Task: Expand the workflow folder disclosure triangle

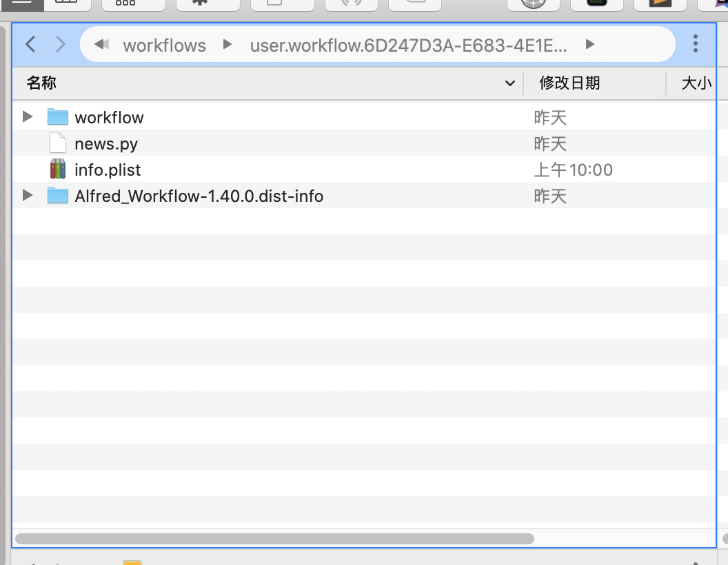Action: [28, 117]
